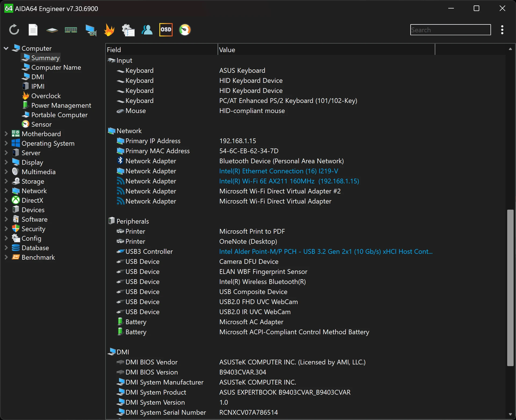Select the USB2.0 IR UVC WebCam row
The height and width of the screenshot is (420, 516).
(x=305, y=312)
